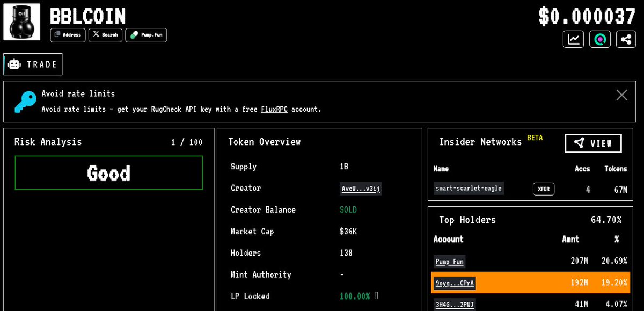
Task: Click the XFER badge for smart-scarlet-eagle
Action: pos(544,189)
